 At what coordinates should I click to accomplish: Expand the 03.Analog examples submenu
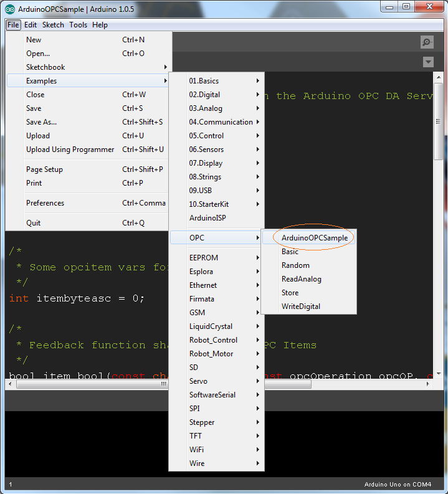pyautogui.click(x=216, y=108)
